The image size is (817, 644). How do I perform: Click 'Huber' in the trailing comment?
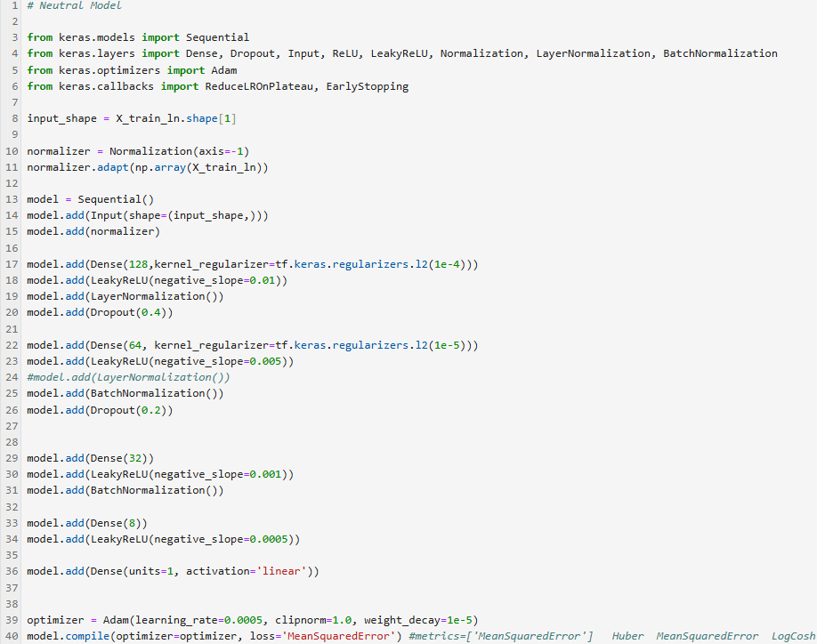coord(627,636)
